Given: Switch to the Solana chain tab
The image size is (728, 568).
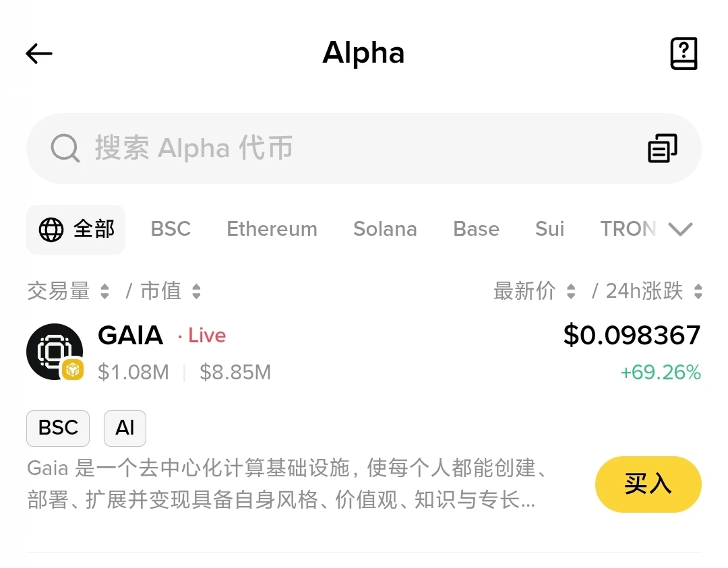Looking at the screenshot, I should (385, 229).
